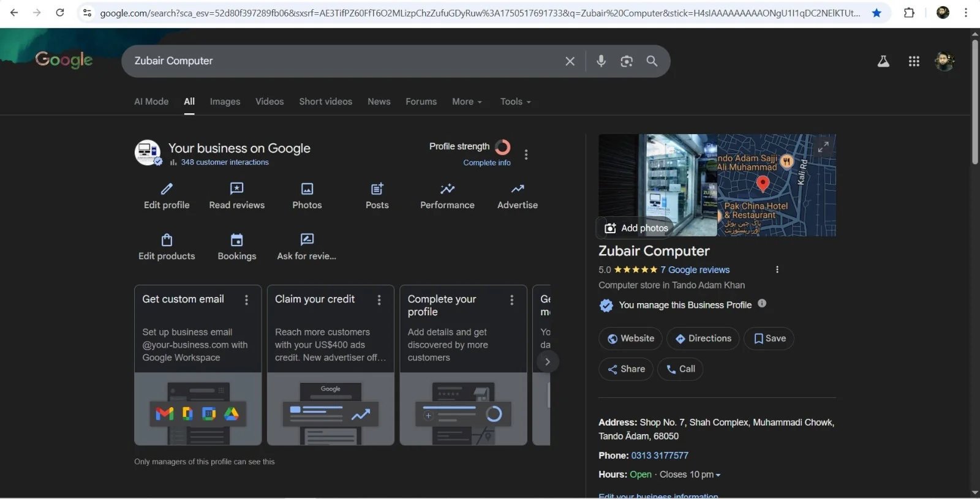Open Complete your profile card menu
980x499 pixels.
(x=512, y=300)
